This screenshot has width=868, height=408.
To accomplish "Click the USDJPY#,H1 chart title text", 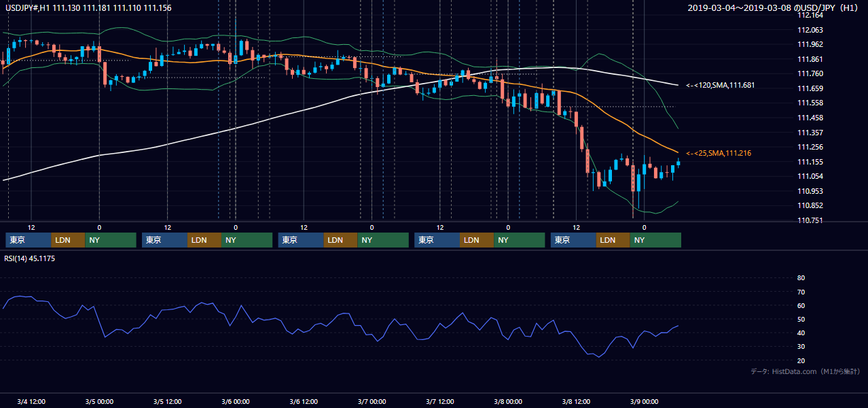I will (88, 7).
